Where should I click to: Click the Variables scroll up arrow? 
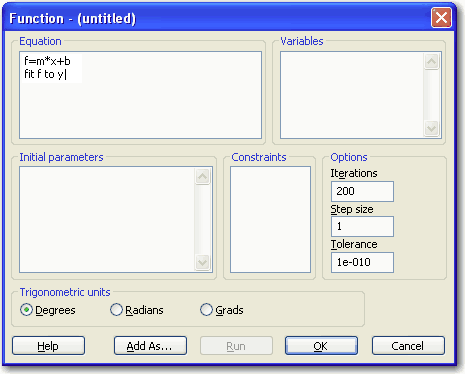[x=432, y=61]
